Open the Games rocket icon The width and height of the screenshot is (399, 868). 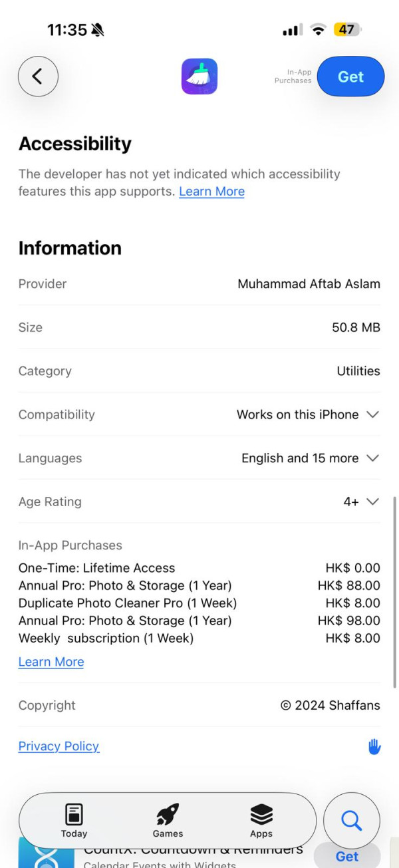pyautogui.click(x=167, y=813)
